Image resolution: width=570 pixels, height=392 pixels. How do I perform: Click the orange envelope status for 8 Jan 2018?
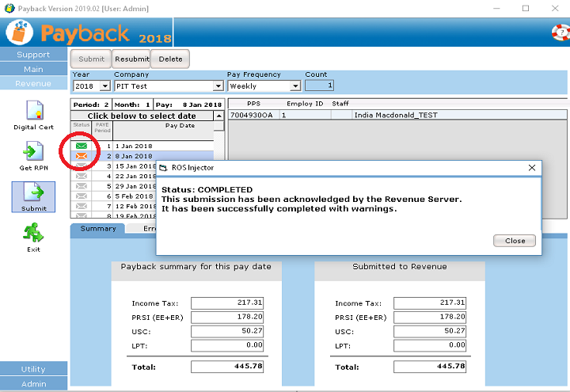point(81,156)
